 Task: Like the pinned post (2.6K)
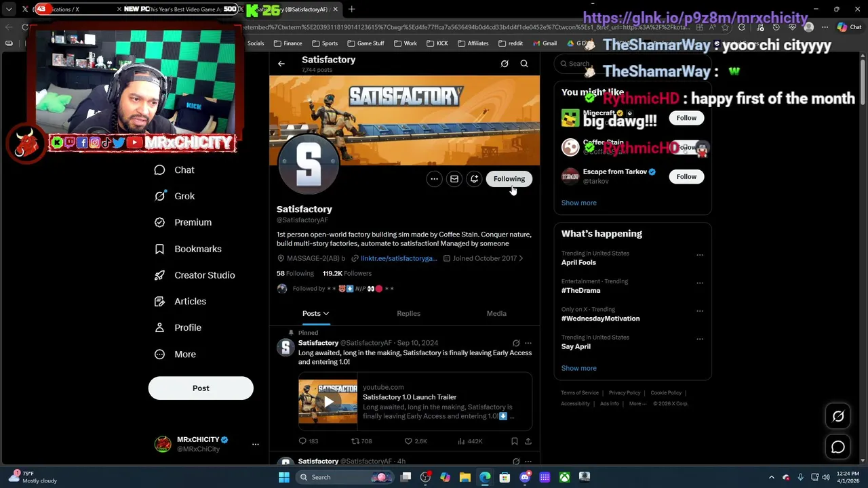pyautogui.click(x=416, y=441)
